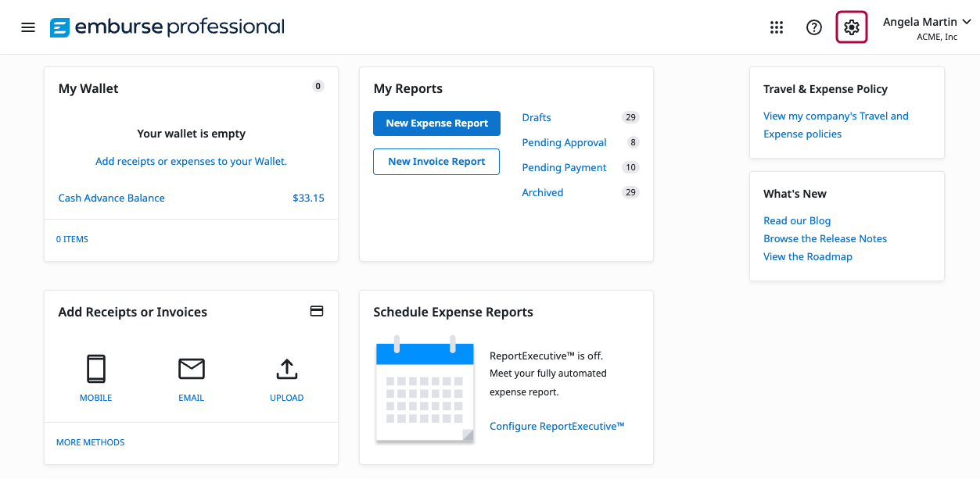Click the My Reports heading

[x=408, y=89]
